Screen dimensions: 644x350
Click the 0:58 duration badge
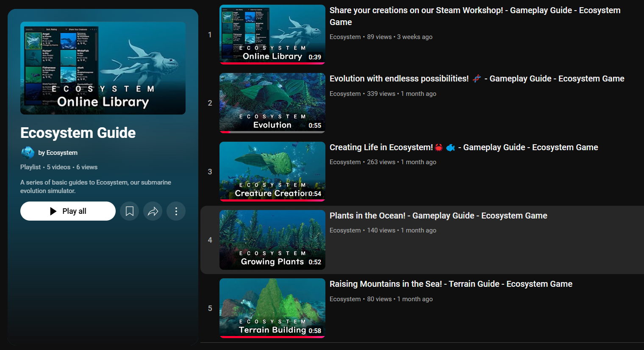coord(315,331)
